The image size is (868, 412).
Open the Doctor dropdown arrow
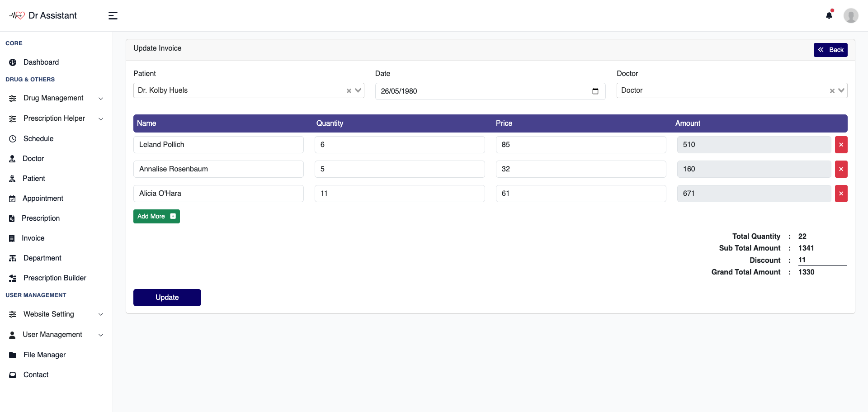841,90
